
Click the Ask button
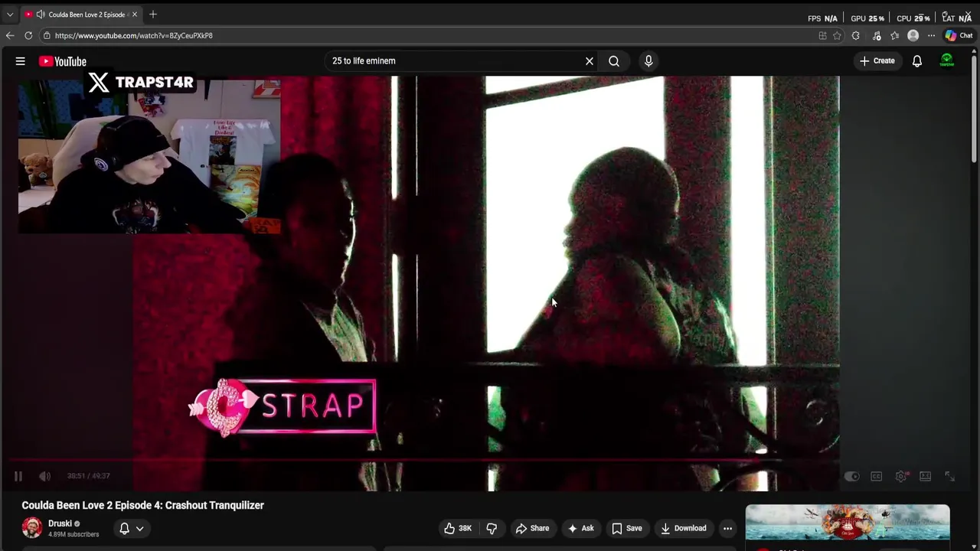pos(580,528)
